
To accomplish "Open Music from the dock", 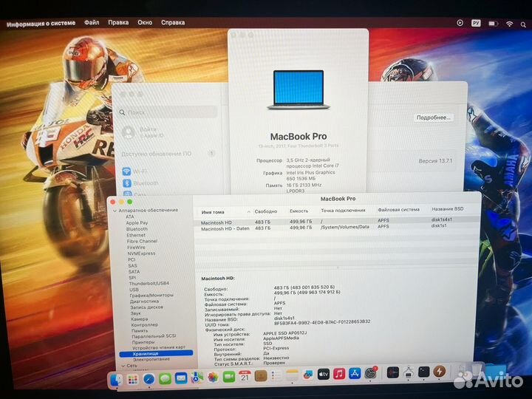I will (x=339, y=374).
